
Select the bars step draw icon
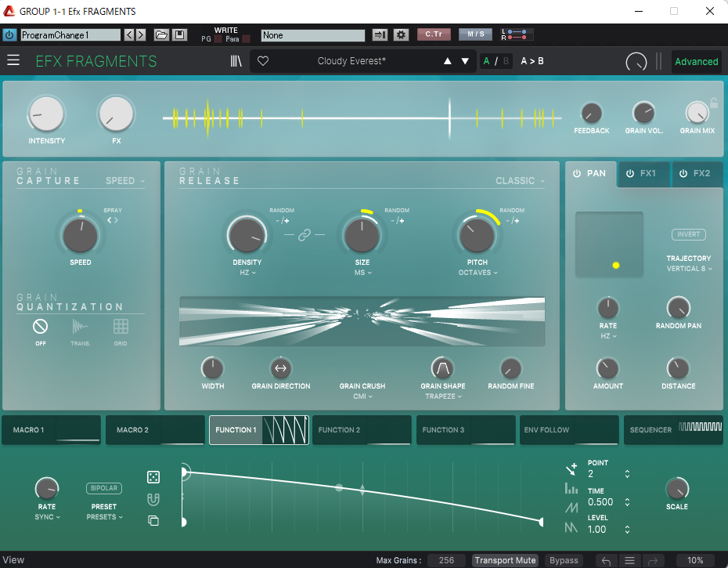pos(571,489)
